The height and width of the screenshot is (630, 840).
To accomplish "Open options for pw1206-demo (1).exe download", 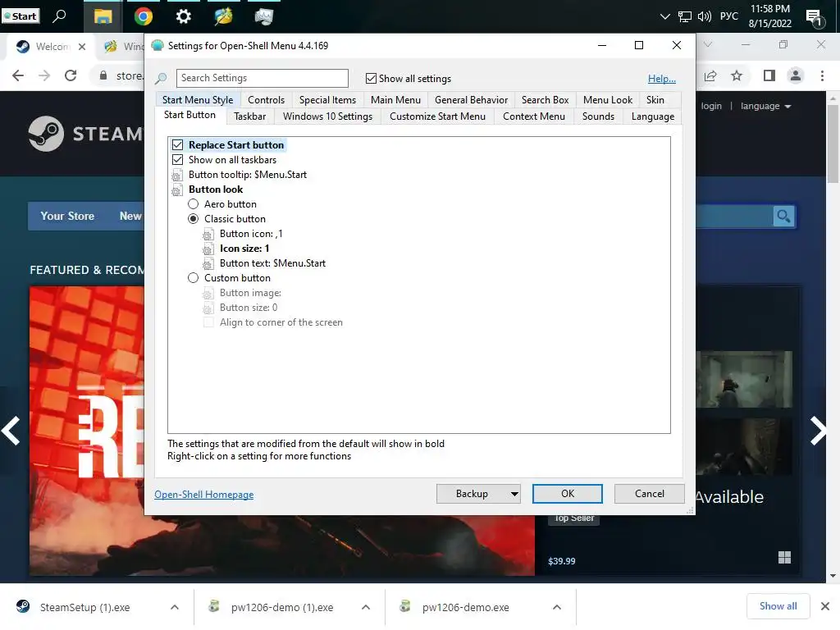I will click(366, 607).
